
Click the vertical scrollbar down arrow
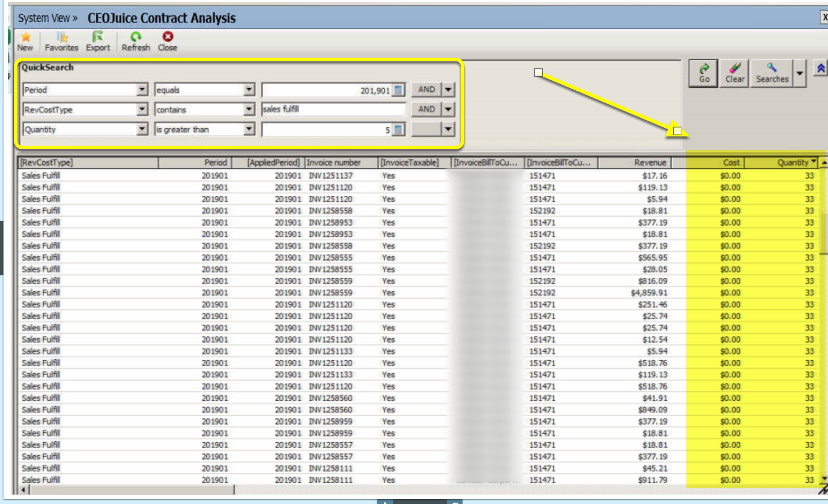tap(824, 479)
